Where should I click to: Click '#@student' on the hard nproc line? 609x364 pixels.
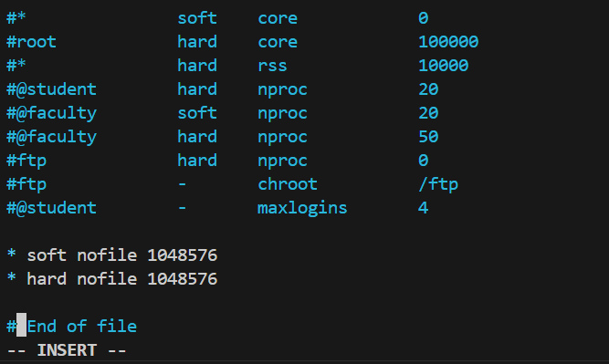point(52,89)
